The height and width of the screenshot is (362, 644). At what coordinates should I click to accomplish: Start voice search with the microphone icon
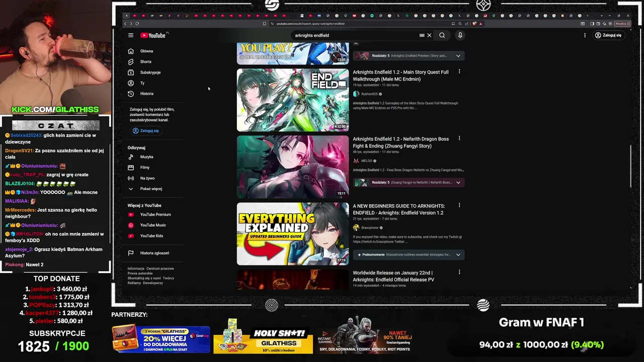tap(460, 35)
